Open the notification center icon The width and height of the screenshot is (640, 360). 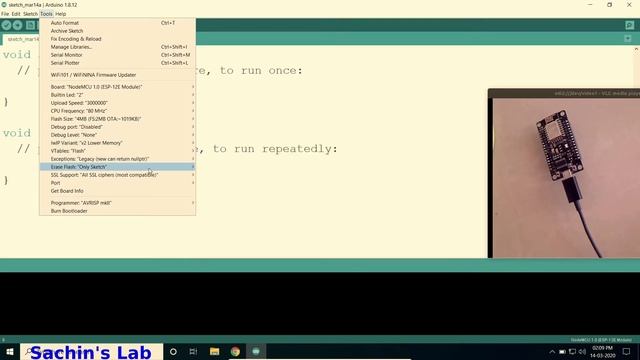coord(626,351)
